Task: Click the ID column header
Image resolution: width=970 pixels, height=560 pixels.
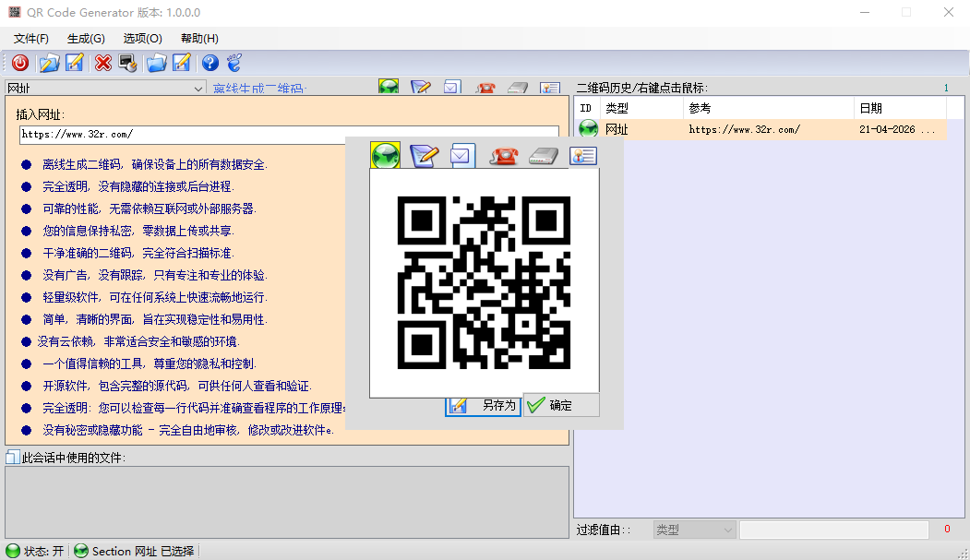Action: coord(587,108)
